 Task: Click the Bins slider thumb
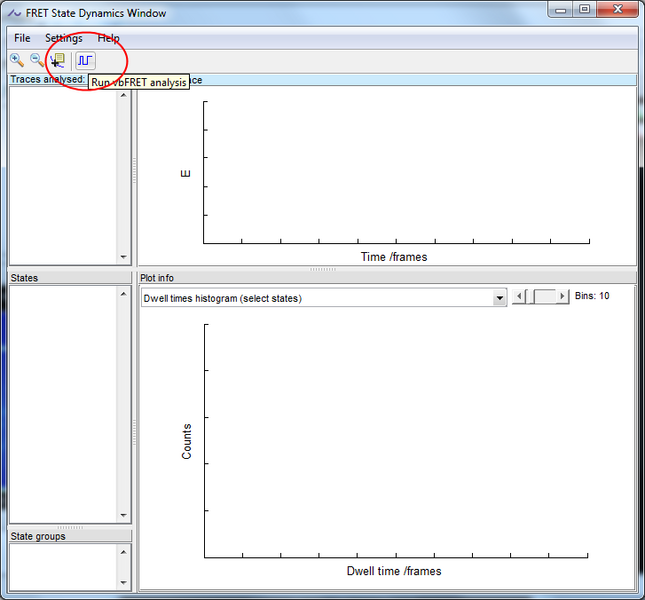[x=545, y=297]
